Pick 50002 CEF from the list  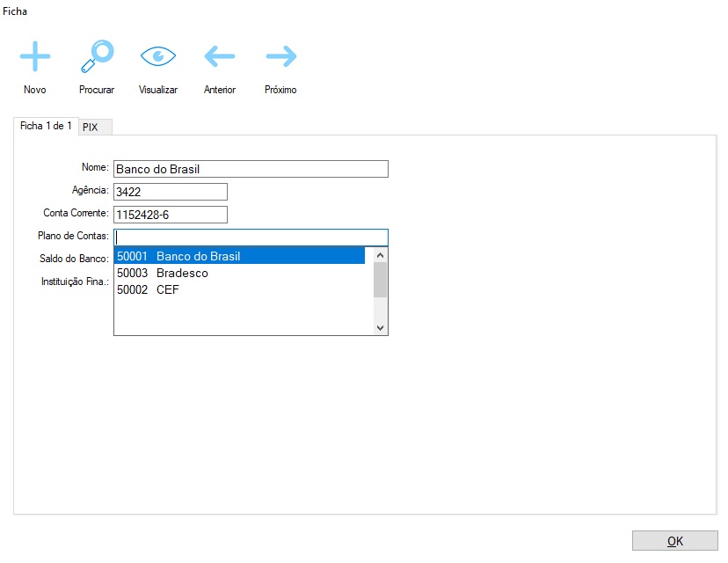pyautogui.click(x=239, y=289)
